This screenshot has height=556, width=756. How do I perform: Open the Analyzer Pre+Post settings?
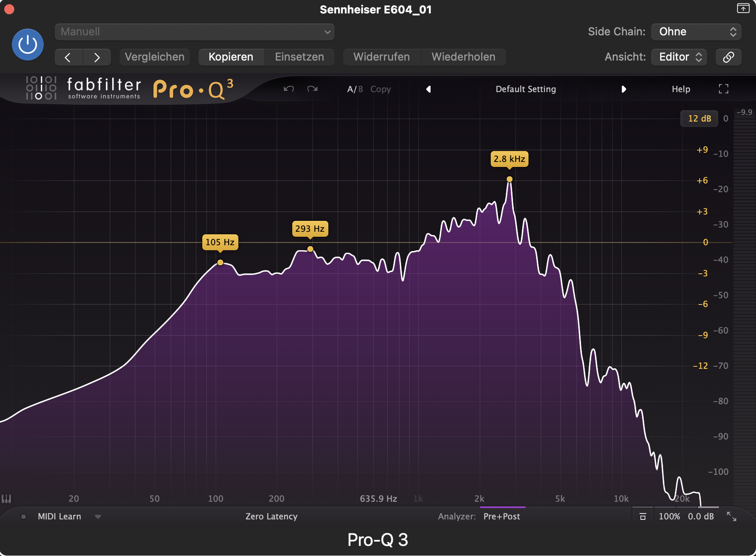pos(502,516)
